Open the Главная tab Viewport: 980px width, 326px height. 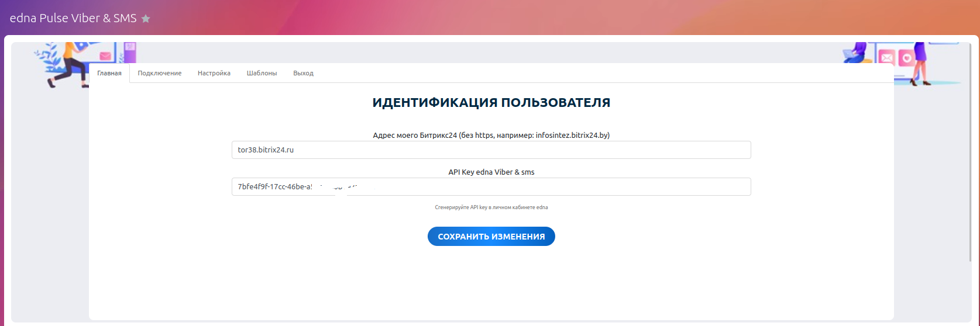(x=109, y=73)
